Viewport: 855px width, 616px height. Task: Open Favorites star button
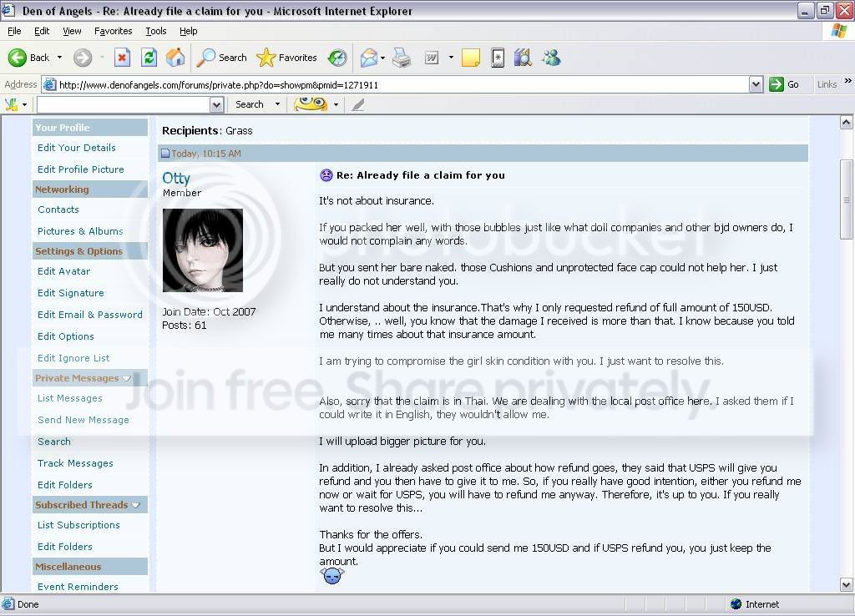click(266, 58)
